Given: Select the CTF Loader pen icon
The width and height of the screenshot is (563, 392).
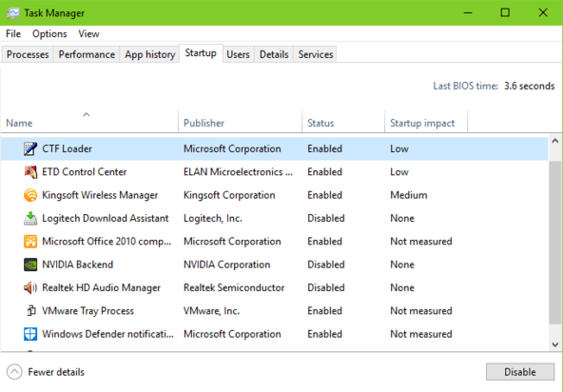Looking at the screenshot, I should coord(30,148).
